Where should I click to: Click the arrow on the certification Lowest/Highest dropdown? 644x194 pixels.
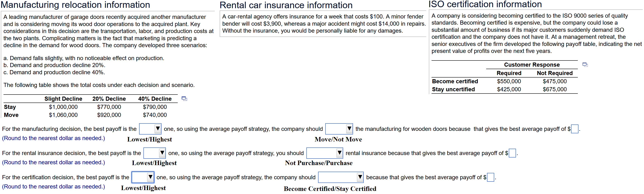(150, 177)
